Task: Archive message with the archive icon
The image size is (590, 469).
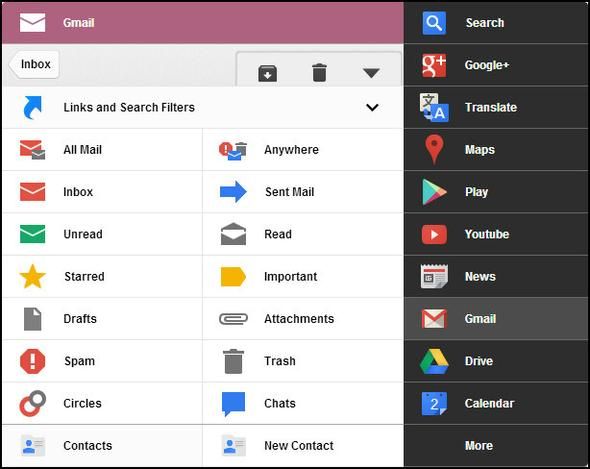Action: coord(268,73)
